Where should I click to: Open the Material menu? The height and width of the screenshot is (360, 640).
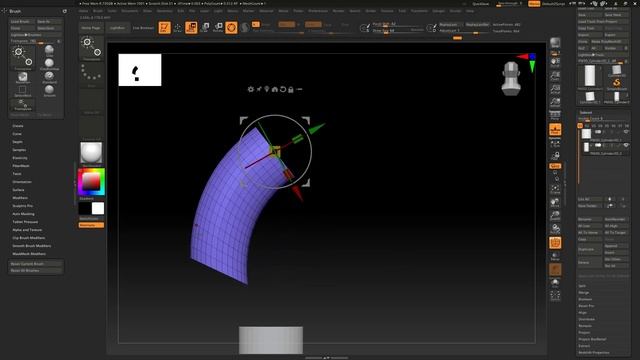pos(266,11)
